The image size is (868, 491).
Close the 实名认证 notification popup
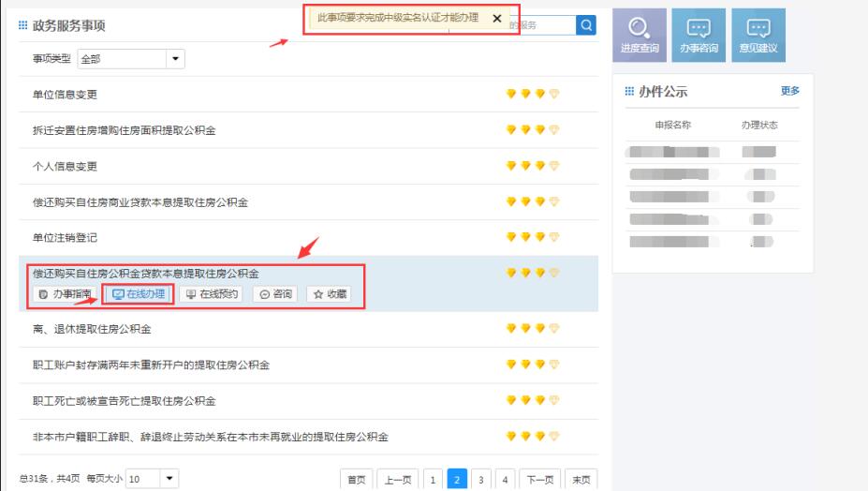[497, 19]
